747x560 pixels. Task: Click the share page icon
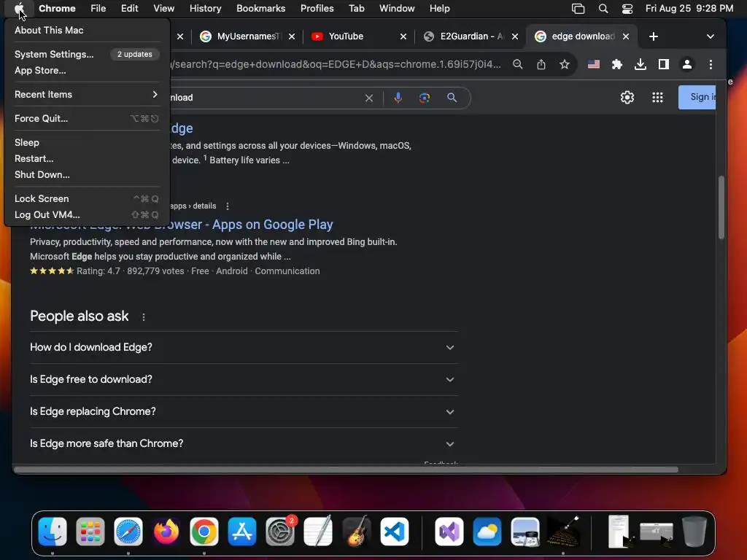click(541, 64)
